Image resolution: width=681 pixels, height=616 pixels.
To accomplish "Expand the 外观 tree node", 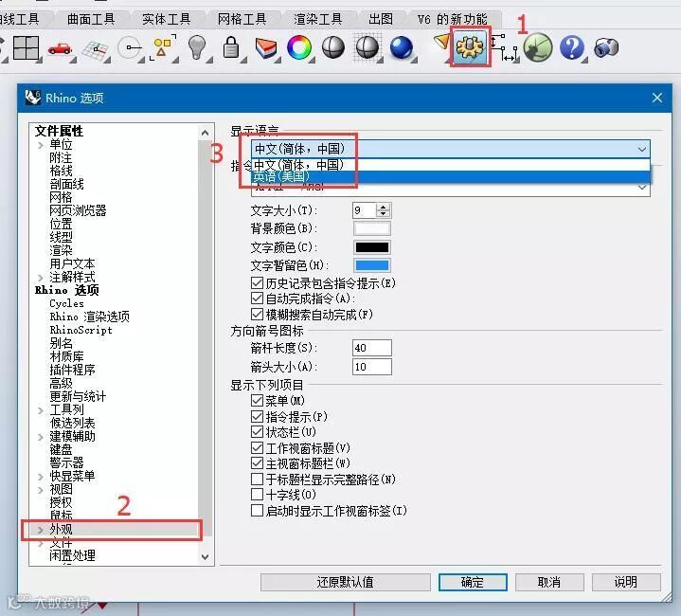I will [x=41, y=530].
